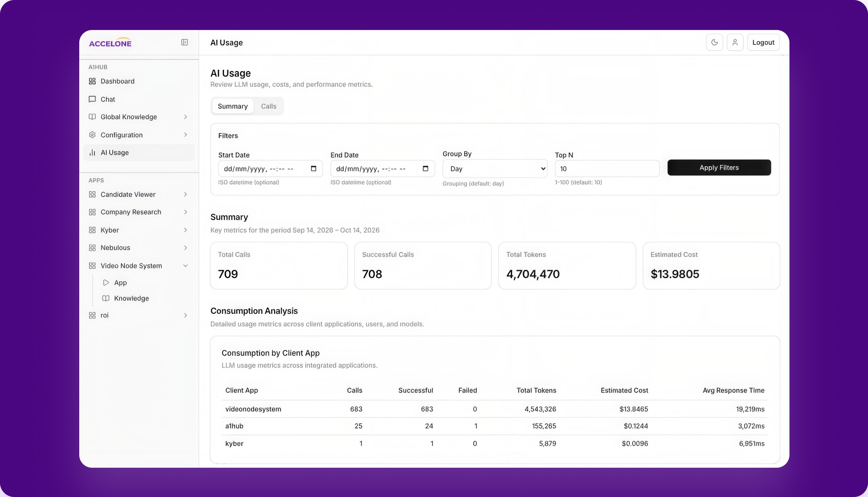Image resolution: width=868 pixels, height=497 pixels.
Task: Click the Apply Filters button
Action: pos(719,167)
